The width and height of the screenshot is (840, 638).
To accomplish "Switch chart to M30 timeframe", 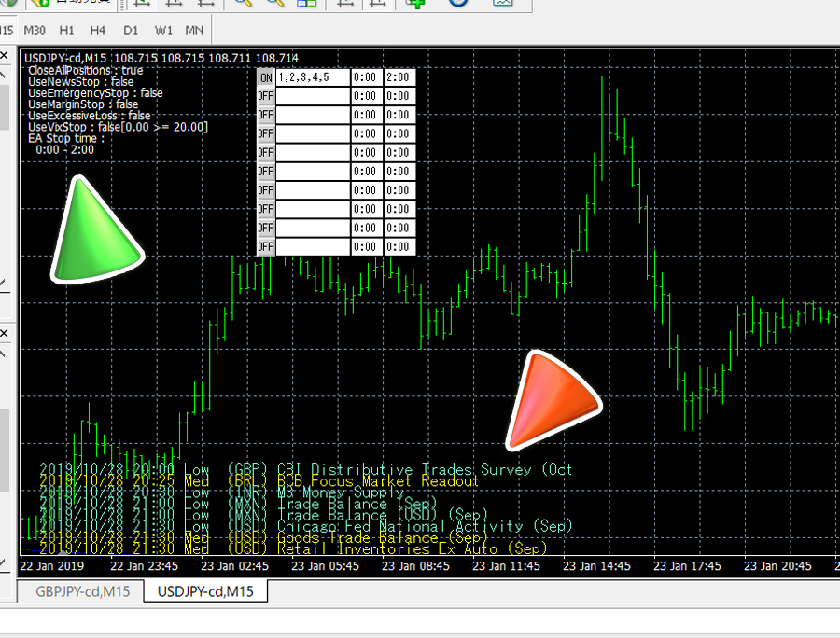I will [x=35, y=30].
